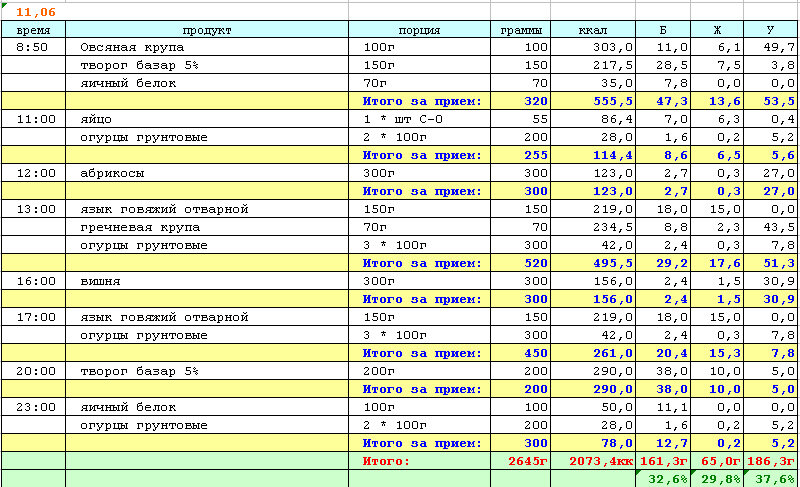Select the 261,0 meal total kcal
The image size is (800, 487).
(x=593, y=353)
